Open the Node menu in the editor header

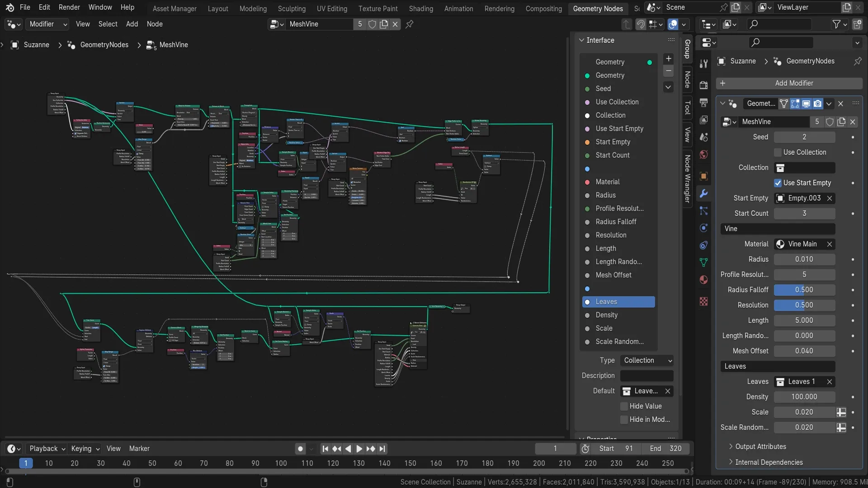click(155, 24)
